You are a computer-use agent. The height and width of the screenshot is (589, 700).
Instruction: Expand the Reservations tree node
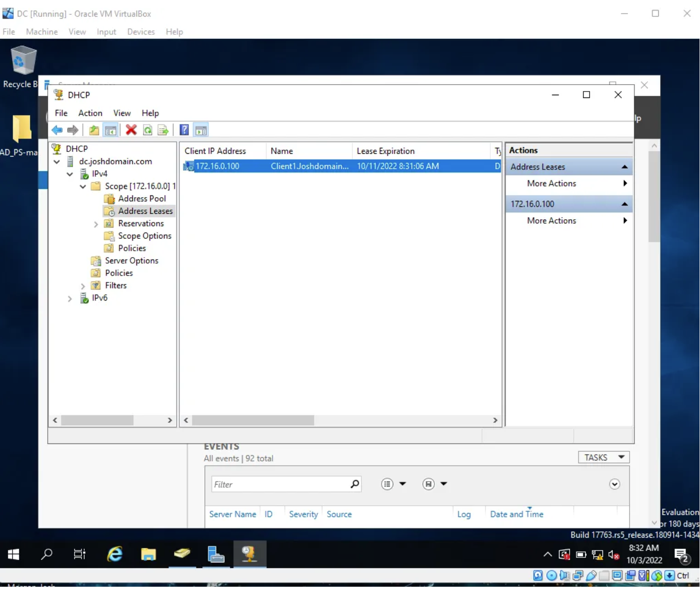pyautogui.click(x=96, y=224)
